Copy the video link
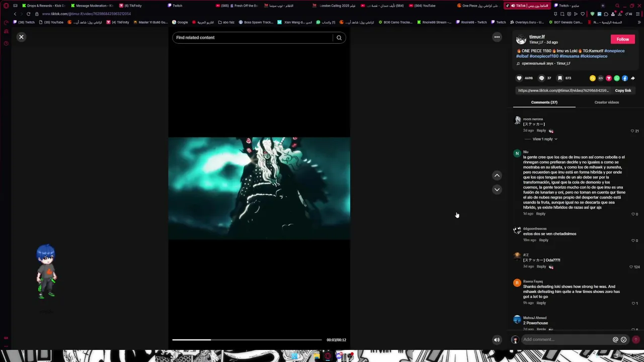Image resolution: width=644 pixels, height=362 pixels. 623,90
